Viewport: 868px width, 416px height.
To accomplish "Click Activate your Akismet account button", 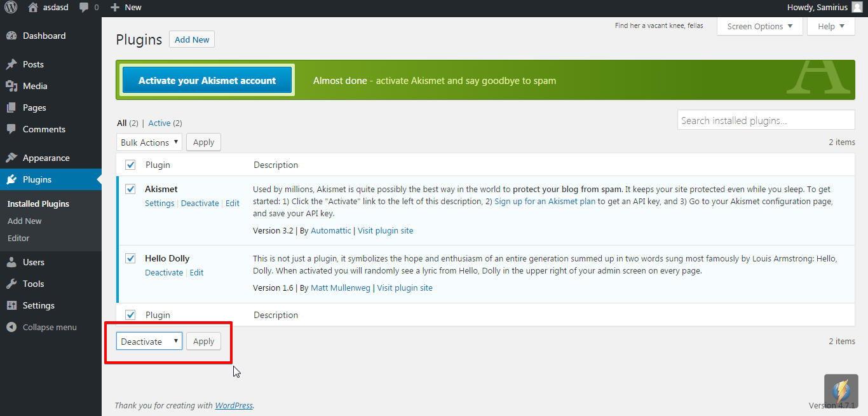I will click(x=207, y=81).
